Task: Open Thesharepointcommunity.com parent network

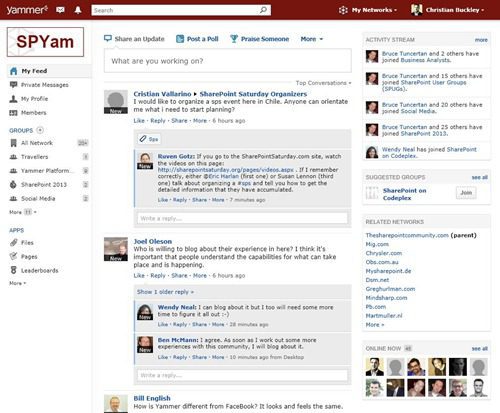Action: point(407,235)
